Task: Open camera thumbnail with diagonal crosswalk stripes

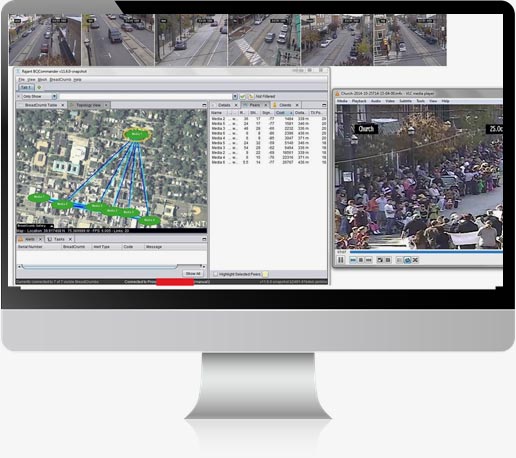Action: (x=264, y=40)
